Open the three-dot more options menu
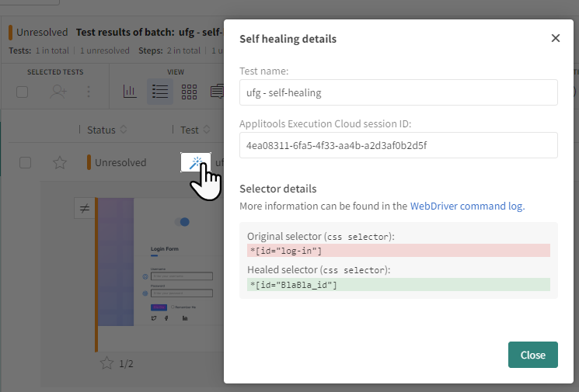This screenshot has width=579, height=392. (x=89, y=92)
